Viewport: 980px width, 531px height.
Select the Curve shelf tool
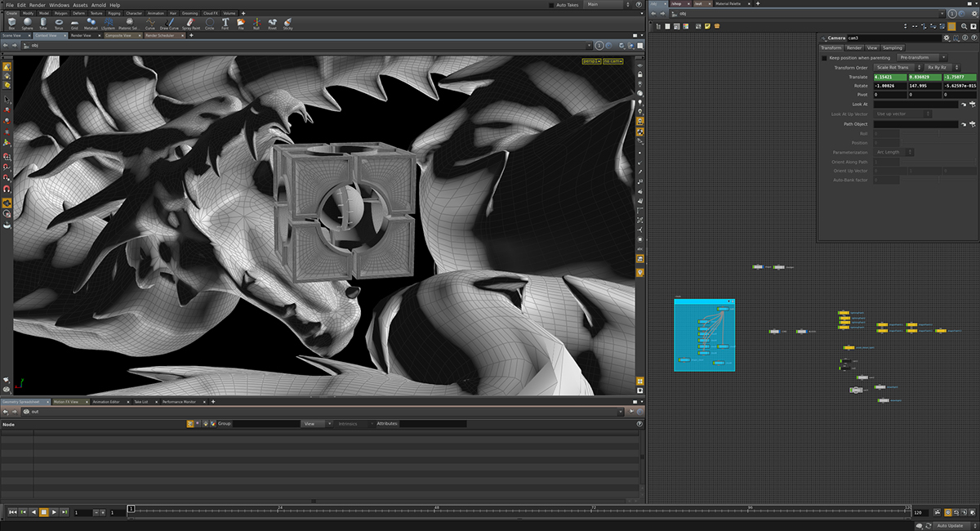(x=150, y=23)
